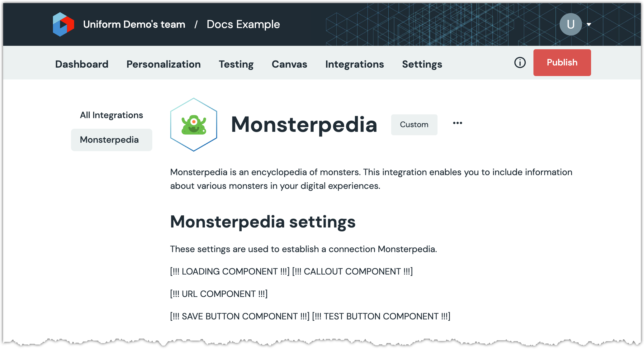
Task: Click the Custom badge label
Action: [414, 125]
